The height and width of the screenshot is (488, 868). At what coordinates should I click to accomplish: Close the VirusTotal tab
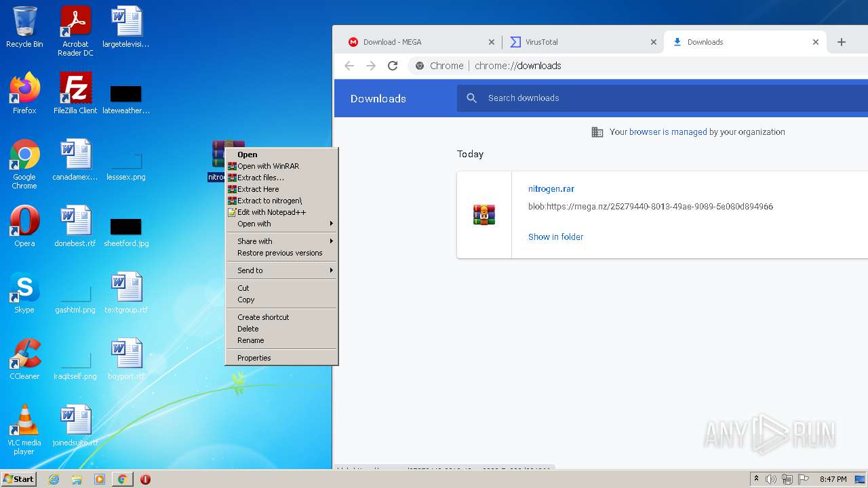click(x=654, y=42)
